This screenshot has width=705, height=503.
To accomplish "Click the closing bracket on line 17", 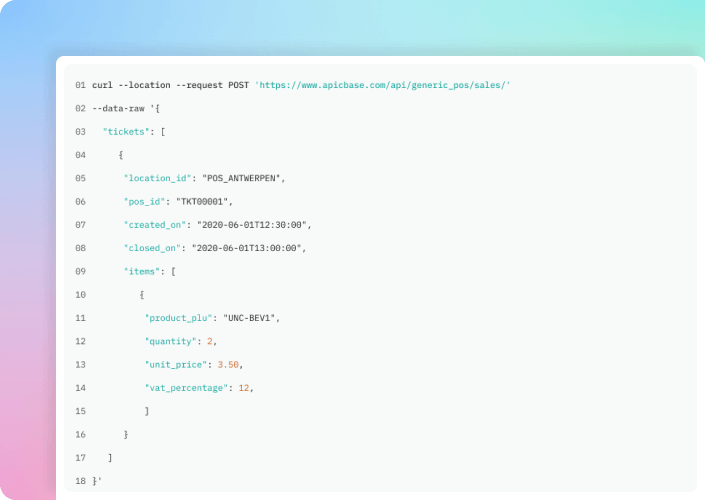I will [110, 458].
